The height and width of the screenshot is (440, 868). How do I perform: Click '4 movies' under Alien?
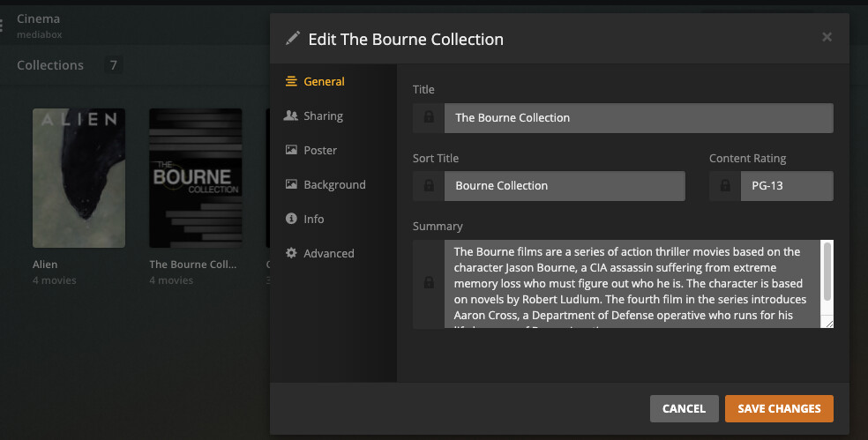[55, 280]
